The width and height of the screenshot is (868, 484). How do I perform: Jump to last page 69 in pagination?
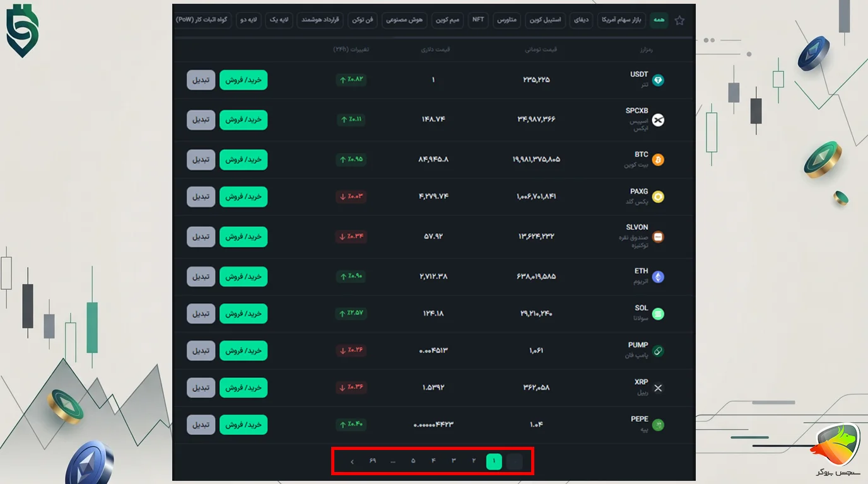point(373,462)
